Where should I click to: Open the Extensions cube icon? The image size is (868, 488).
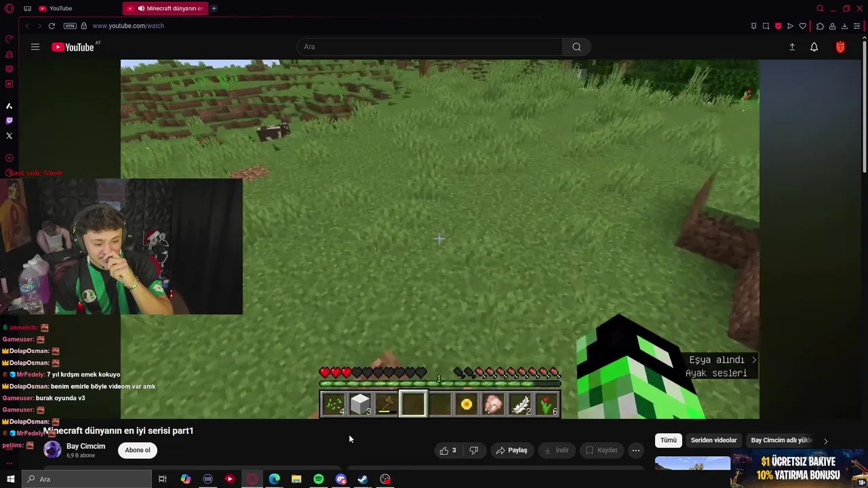click(x=820, y=26)
